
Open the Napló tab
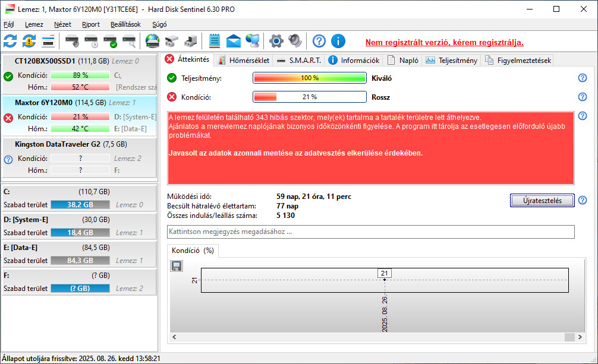403,60
